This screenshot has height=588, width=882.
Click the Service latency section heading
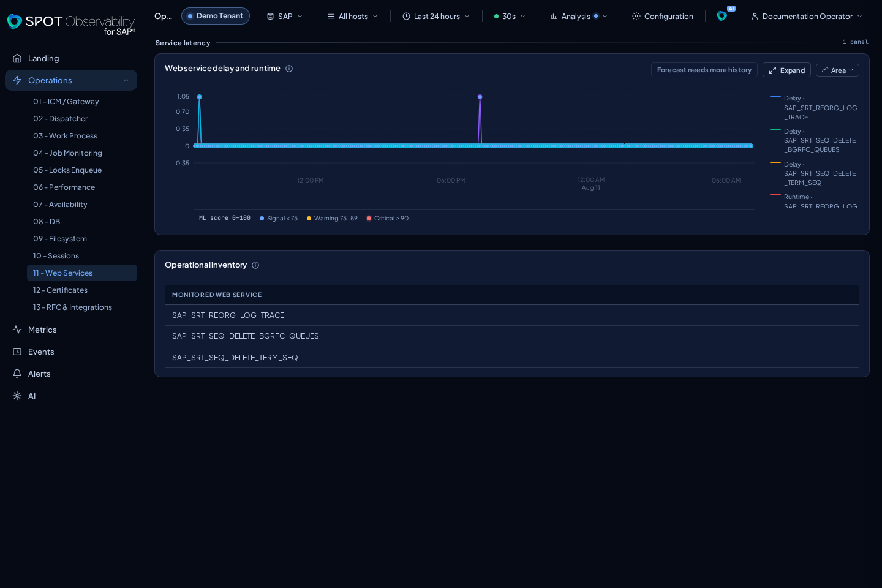point(183,43)
